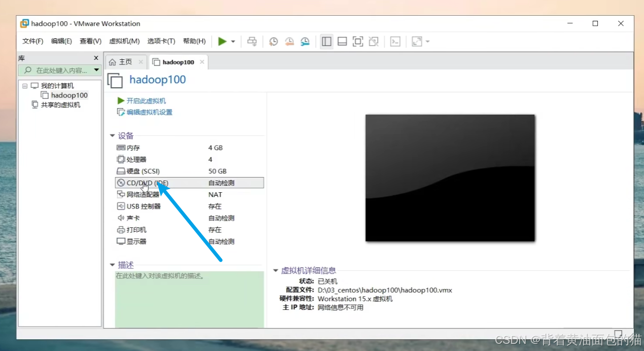Click the printer icon
The image size is (644, 351).
(x=121, y=230)
